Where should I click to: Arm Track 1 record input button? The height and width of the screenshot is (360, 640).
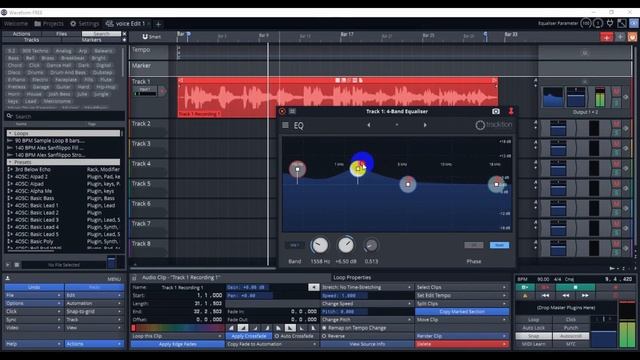pos(162,91)
